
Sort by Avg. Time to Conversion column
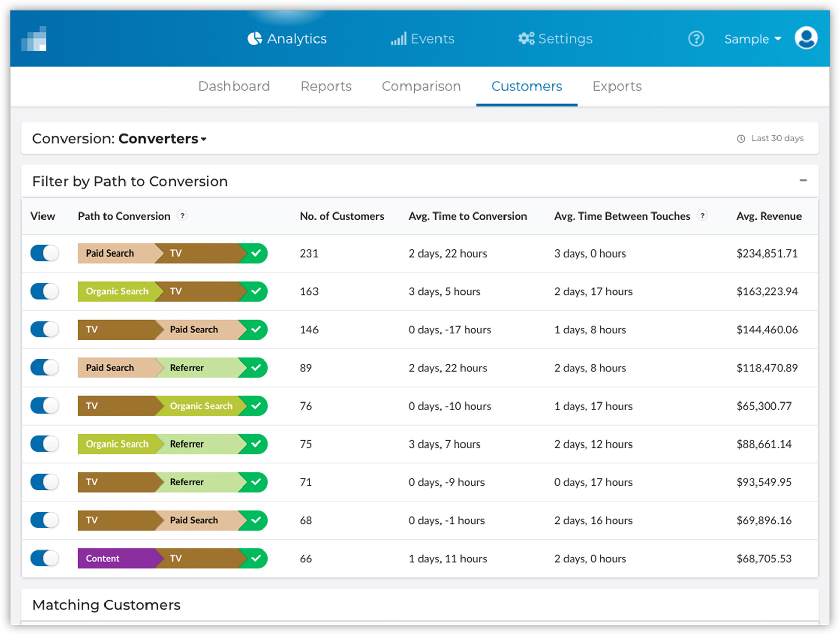(x=468, y=216)
